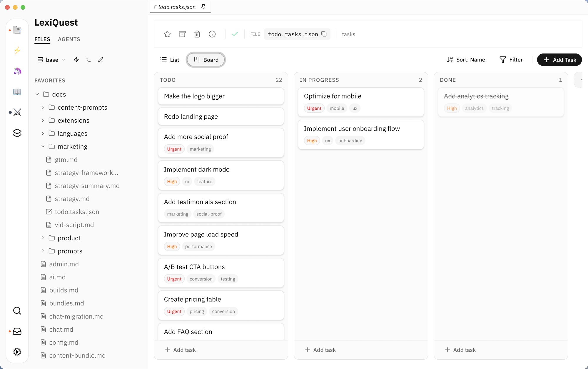Viewport: 588px width, 369px height.
Task: Click the crossed swords sidebar icon
Action: pos(17,112)
